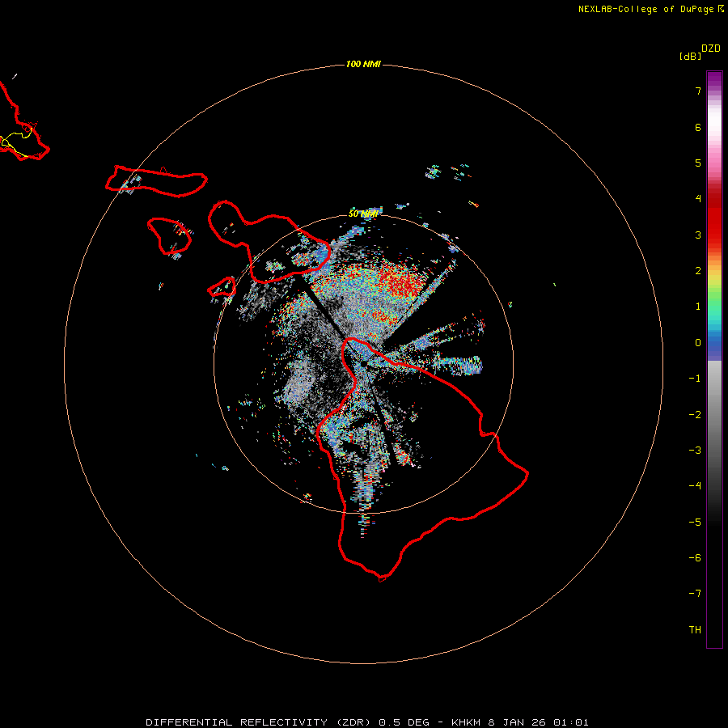Click the -7 value on color scale

(x=695, y=594)
